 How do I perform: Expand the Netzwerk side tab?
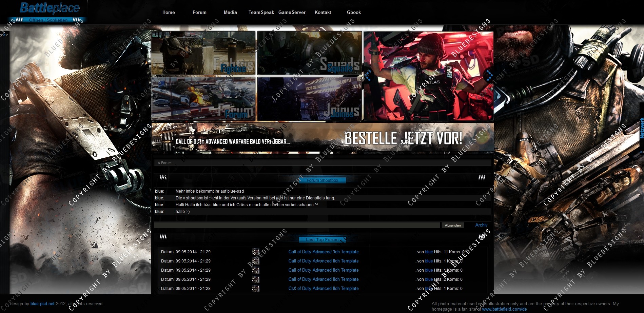coord(642,128)
